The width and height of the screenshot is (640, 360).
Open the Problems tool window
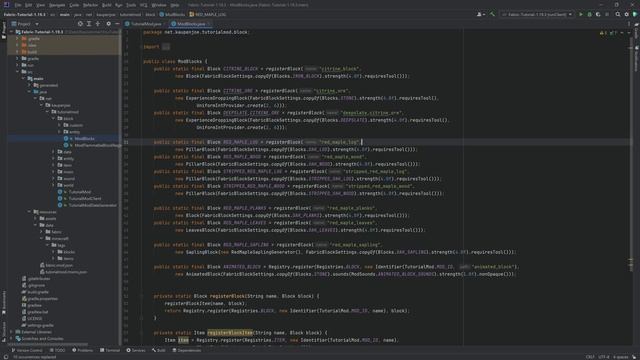tap(82, 350)
